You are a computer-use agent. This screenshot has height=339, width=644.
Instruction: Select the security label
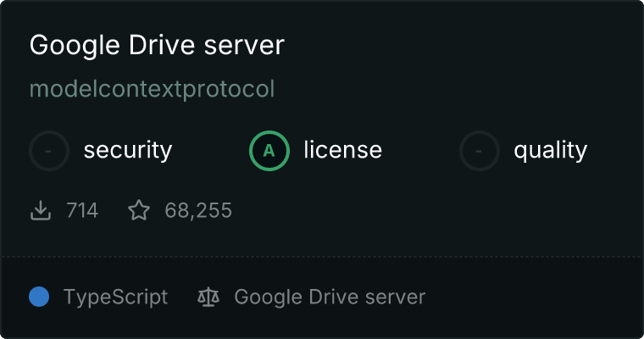click(x=128, y=150)
